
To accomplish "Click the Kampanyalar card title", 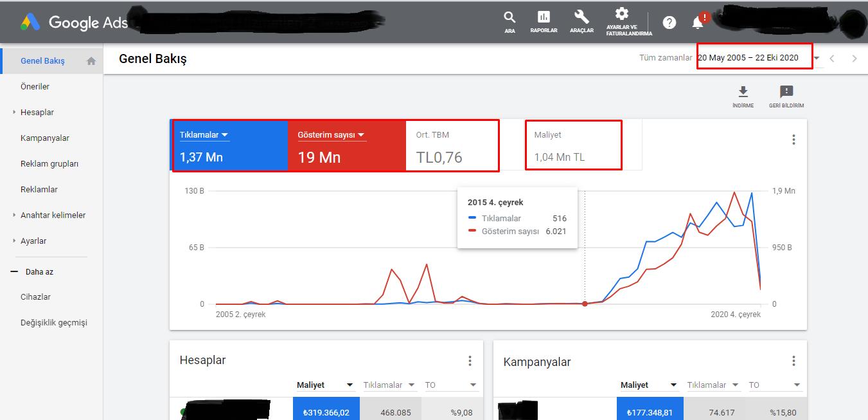I will point(537,361).
